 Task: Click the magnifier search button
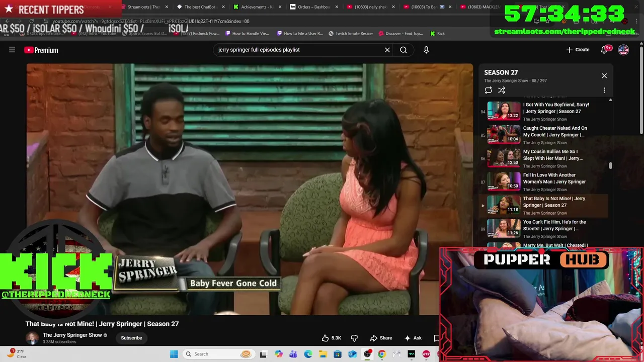[404, 50]
